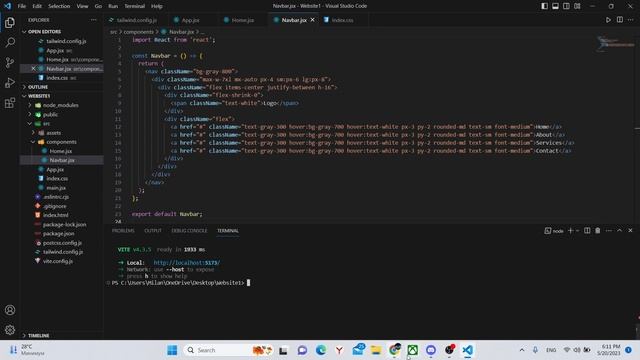Open the editor more actions menu

(631, 20)
